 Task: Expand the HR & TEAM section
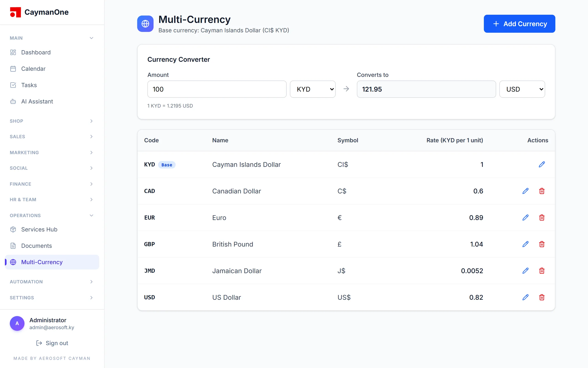pyautogui.click(x=52, y=200)
